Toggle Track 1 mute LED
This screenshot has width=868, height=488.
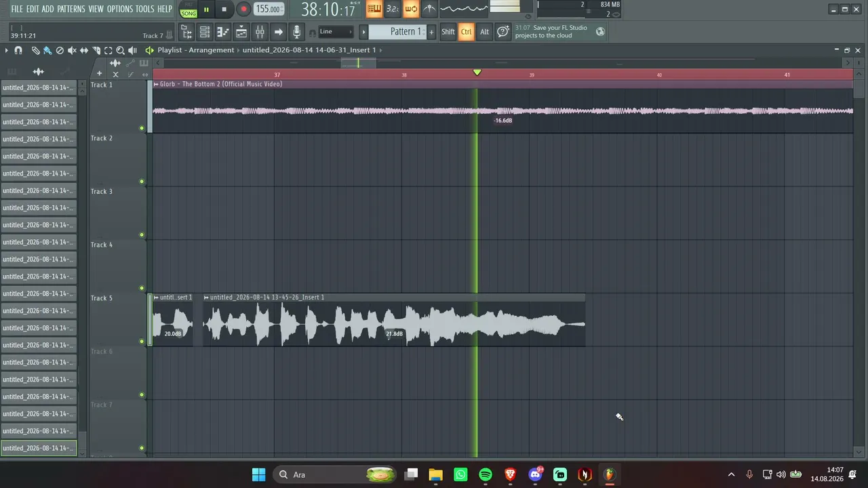(142, 128)
